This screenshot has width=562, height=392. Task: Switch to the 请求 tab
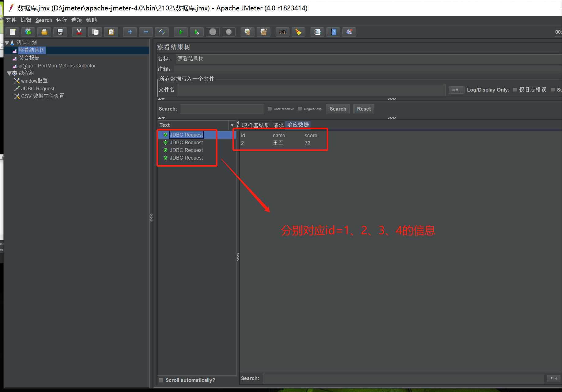(x=278, y=125)
